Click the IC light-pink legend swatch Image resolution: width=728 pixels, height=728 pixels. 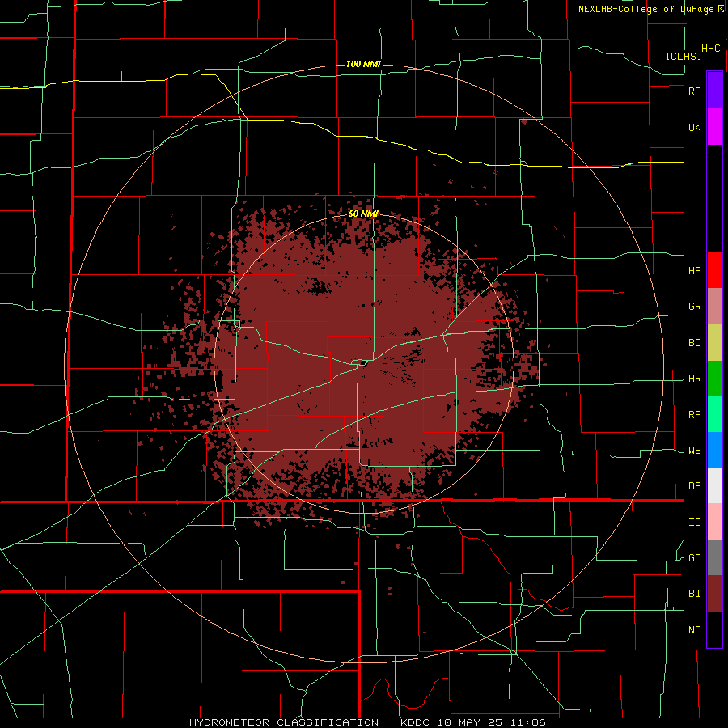click(x=714, y=522)
